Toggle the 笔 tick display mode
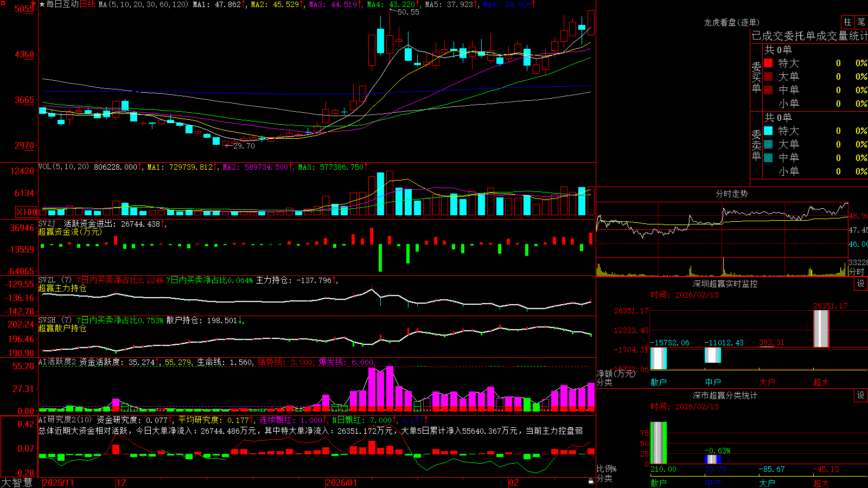This screenshot has width=868, height=488. coord(861,22)
